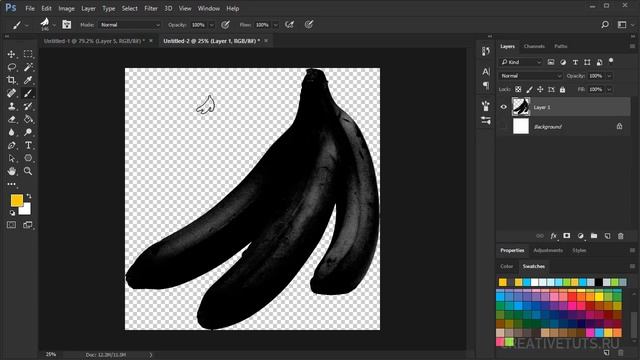Open the brush tool preset dropdown
This screenshot has height=360, width=640.
27,26
